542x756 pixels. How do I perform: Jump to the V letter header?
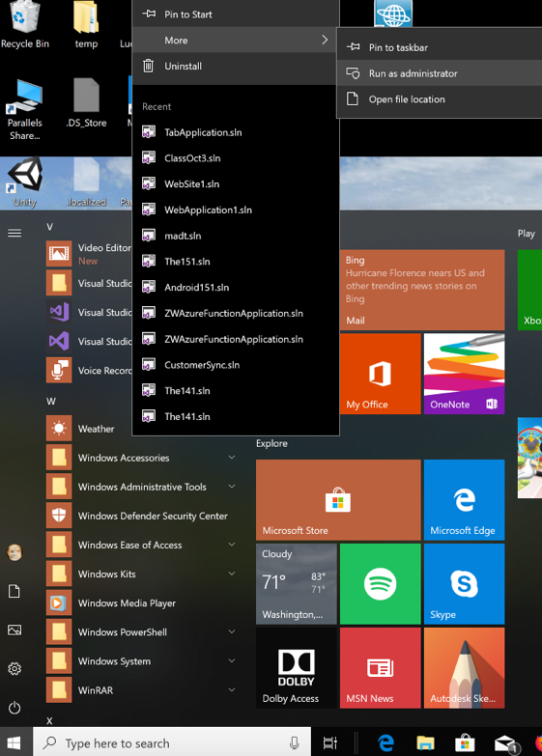pos(49,227)
